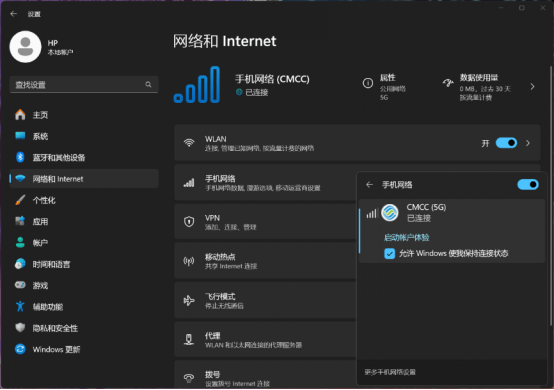Click the paintbrush icon beside 个性化
554x390 pixels.
point(20,200)
